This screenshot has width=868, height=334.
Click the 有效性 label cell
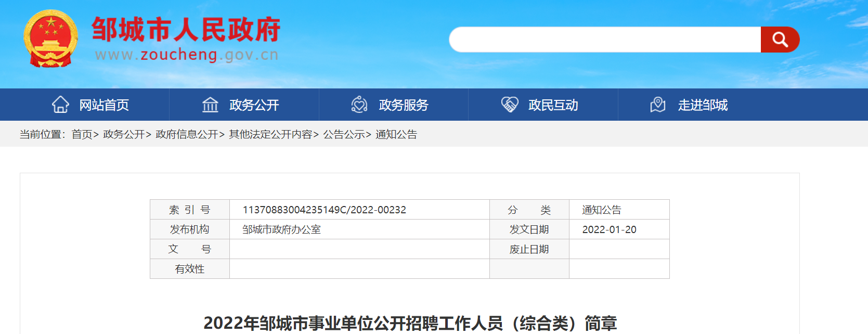(190, 269)
